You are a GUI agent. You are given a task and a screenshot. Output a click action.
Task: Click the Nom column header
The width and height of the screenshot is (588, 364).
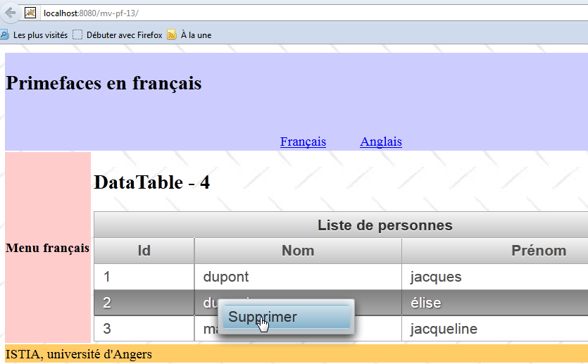click(x=298, y=251)
